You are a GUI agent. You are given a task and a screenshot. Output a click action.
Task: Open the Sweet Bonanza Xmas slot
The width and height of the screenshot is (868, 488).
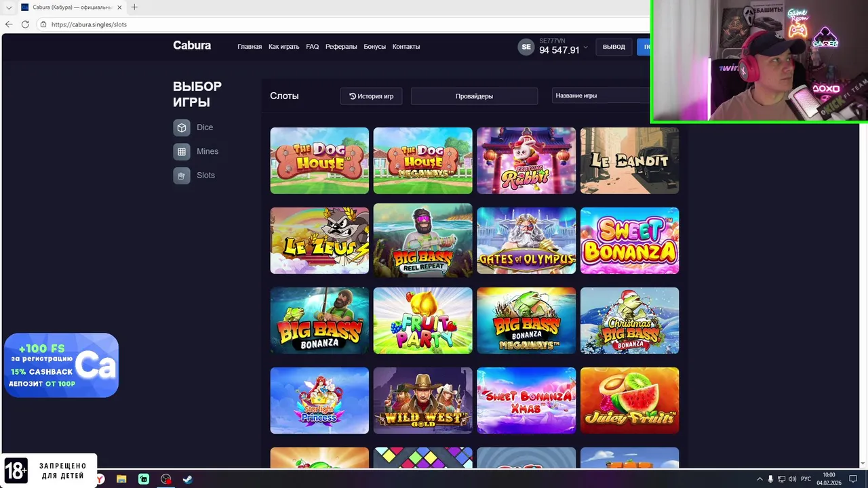point(526,401)
